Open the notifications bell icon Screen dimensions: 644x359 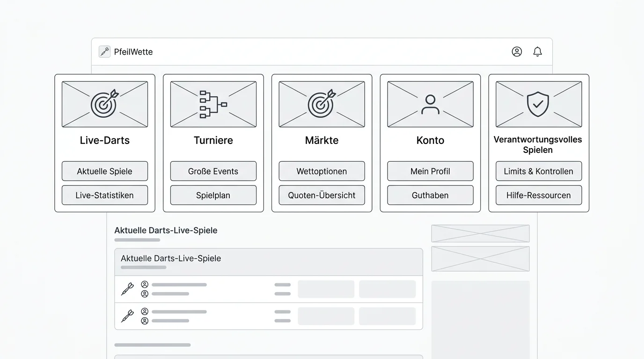[x=538, y=52]
